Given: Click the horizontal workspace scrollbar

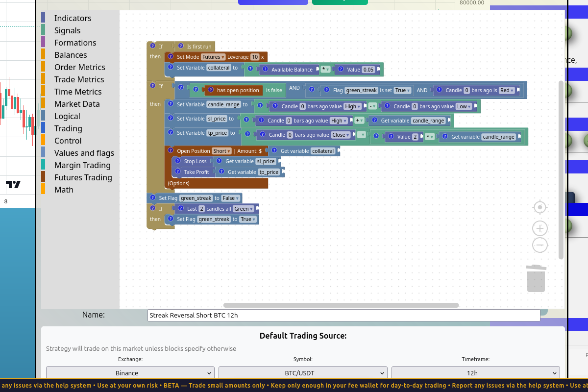Looking at the screenshot, I should [x=341, y=305].
